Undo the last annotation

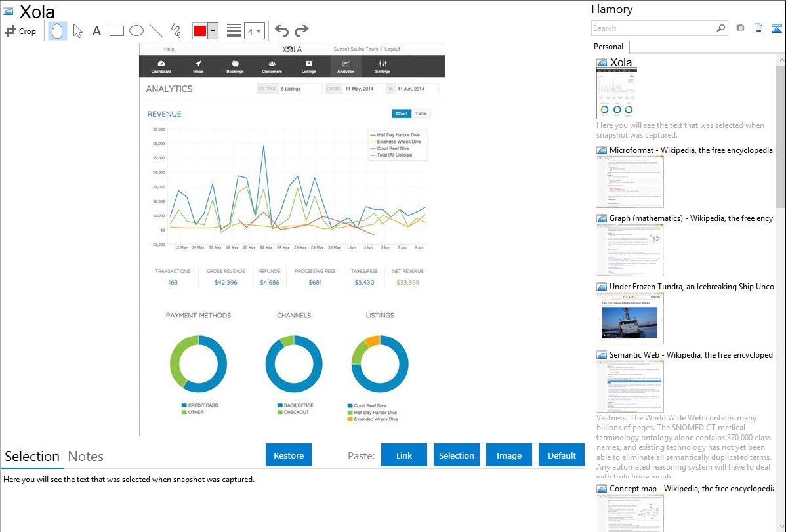point(281,31)
